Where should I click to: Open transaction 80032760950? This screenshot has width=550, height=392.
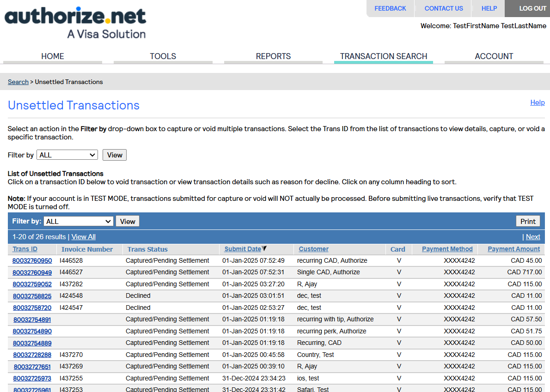click(x=32, y=260)
